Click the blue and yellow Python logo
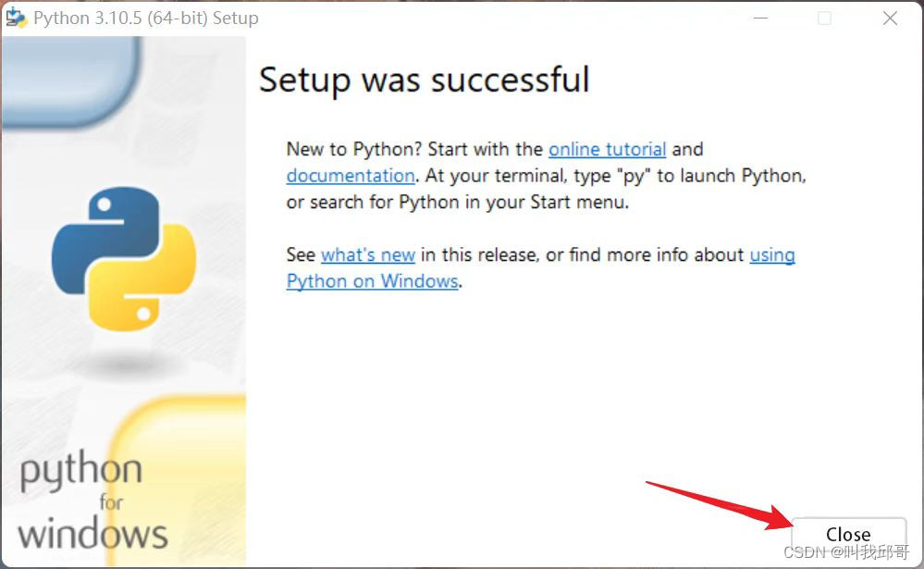 (x=123, y=260)
